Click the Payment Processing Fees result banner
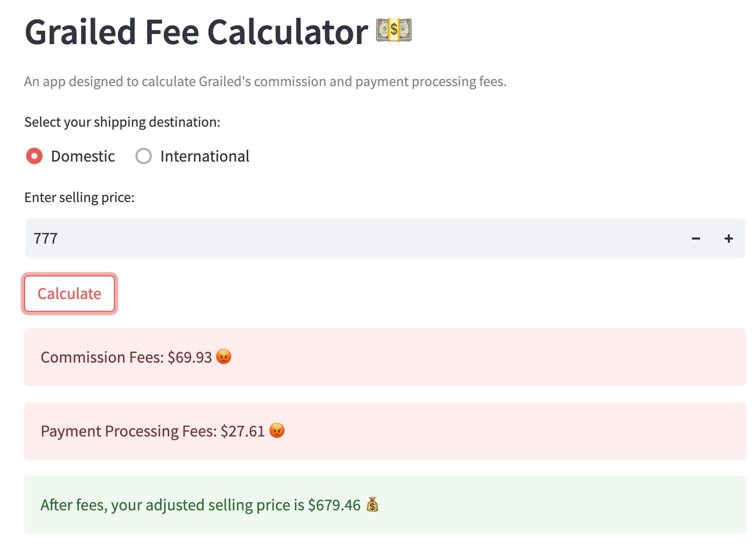This screenshot has width=756, height=556. (385, 431)
